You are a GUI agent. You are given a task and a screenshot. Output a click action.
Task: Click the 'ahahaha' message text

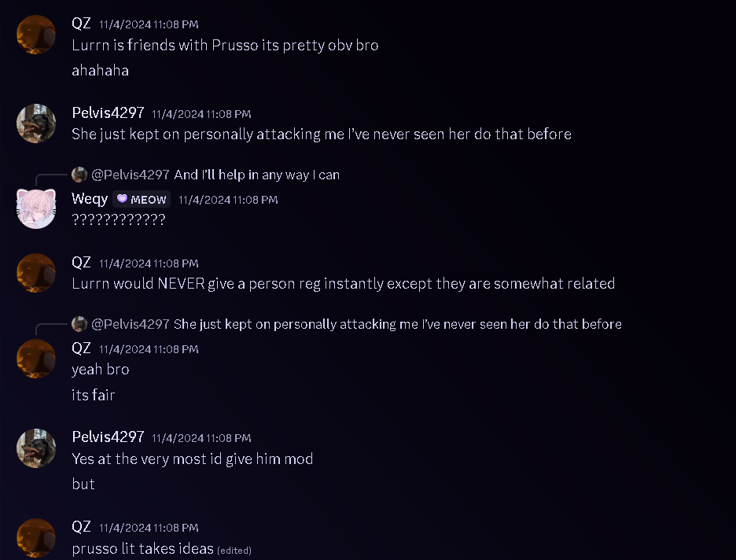click(x=100, y=71)
